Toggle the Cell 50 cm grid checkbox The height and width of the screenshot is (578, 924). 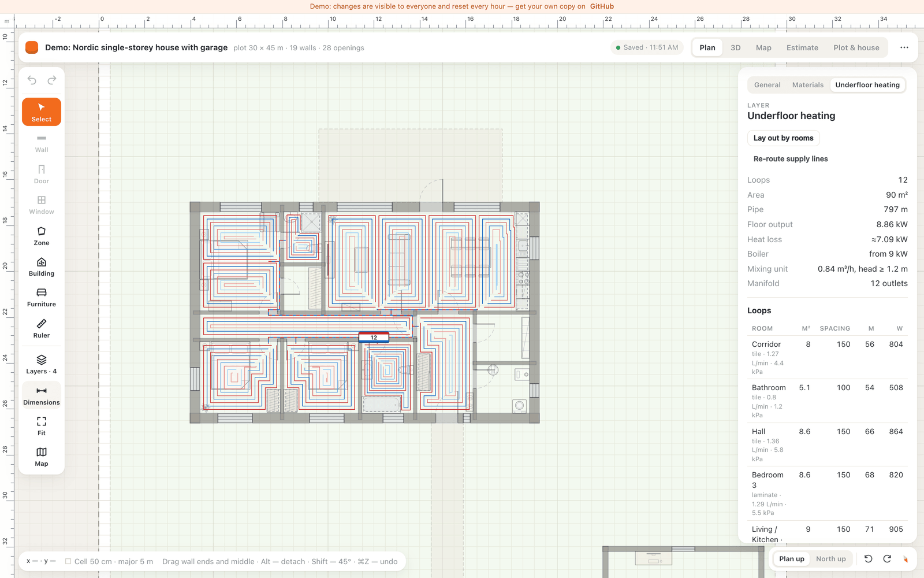68,561
